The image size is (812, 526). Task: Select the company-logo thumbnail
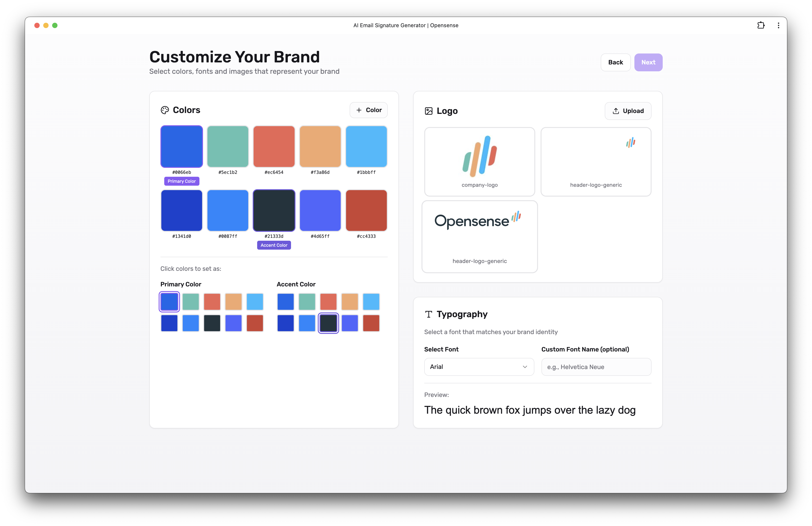(479, 161)
